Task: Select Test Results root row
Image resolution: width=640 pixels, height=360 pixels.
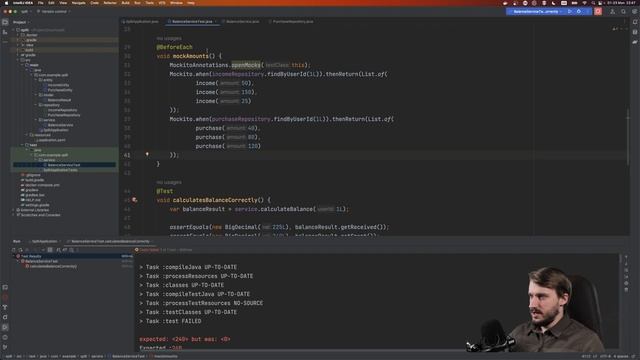Action: pos(73,256)
